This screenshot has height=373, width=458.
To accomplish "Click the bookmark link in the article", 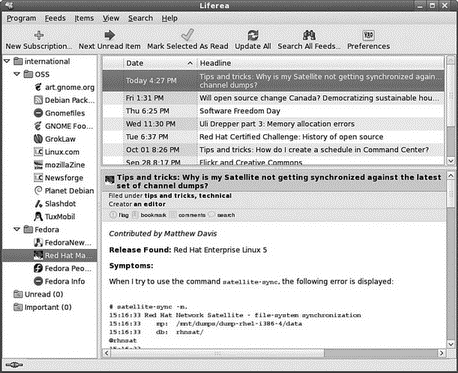I will 153,215.
